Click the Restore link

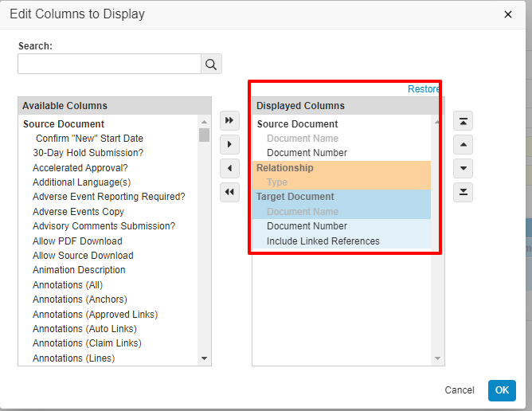pos(424,89)
